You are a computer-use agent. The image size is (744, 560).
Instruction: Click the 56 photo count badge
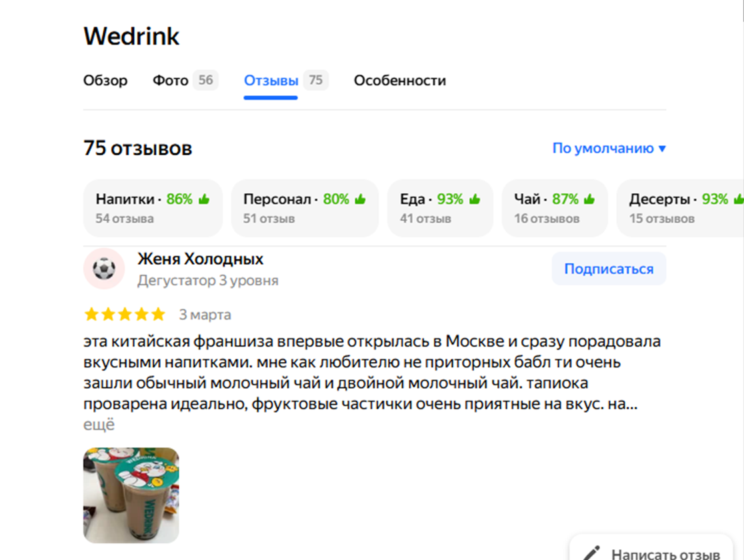click(205, 80)
